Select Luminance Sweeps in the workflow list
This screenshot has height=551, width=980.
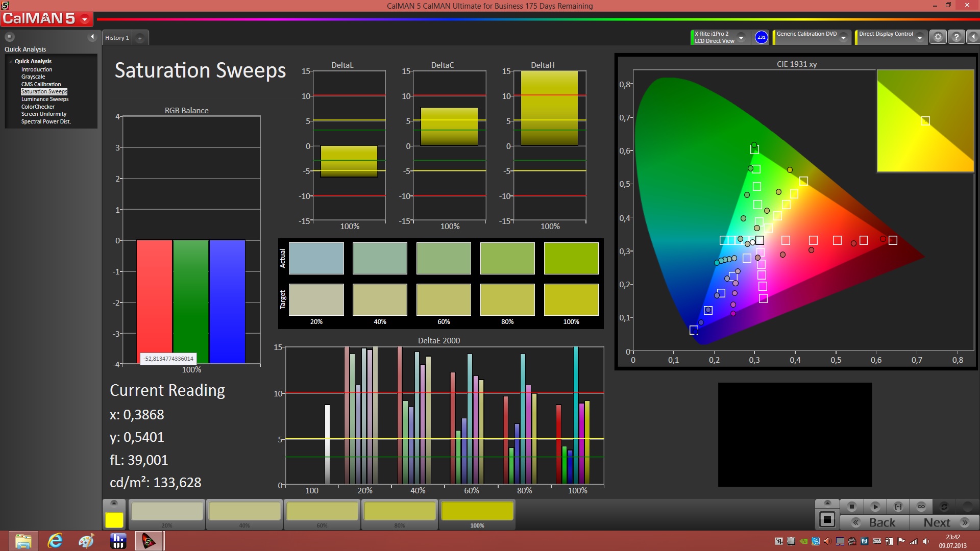click(45, 99)
